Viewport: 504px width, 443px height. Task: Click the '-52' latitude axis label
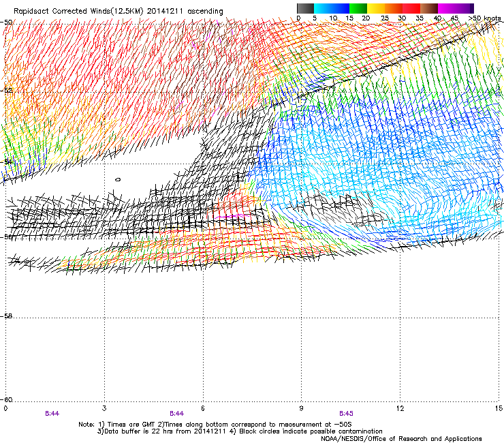point(6,91)
